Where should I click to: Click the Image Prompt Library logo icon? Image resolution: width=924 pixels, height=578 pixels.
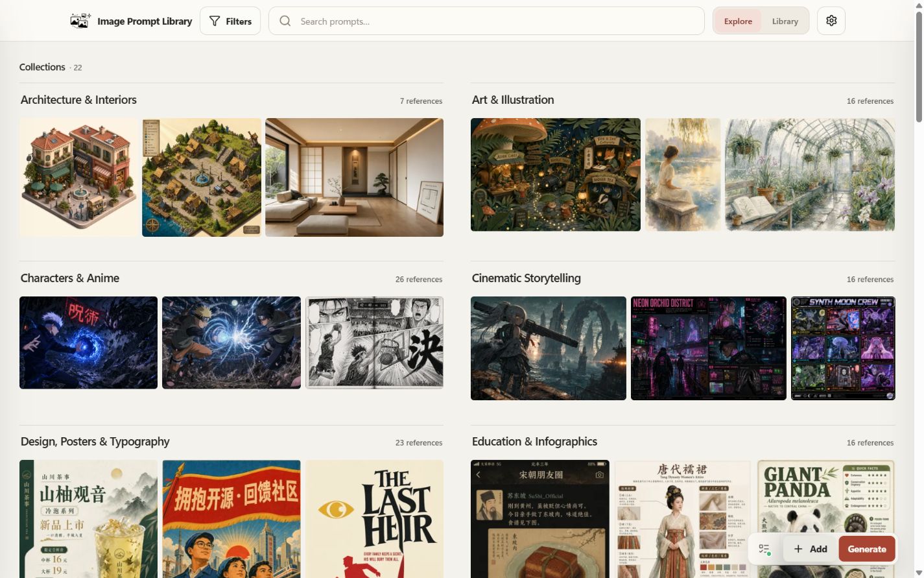click(80, 21)
